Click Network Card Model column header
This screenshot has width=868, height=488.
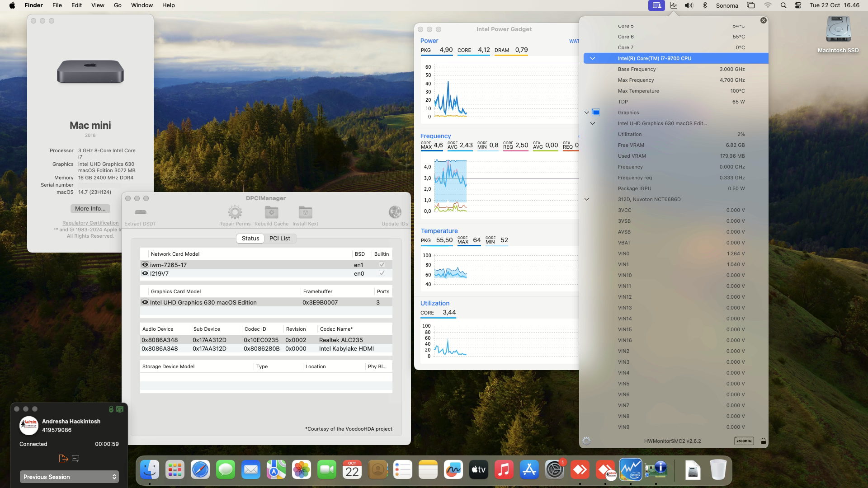click(175, 254)
